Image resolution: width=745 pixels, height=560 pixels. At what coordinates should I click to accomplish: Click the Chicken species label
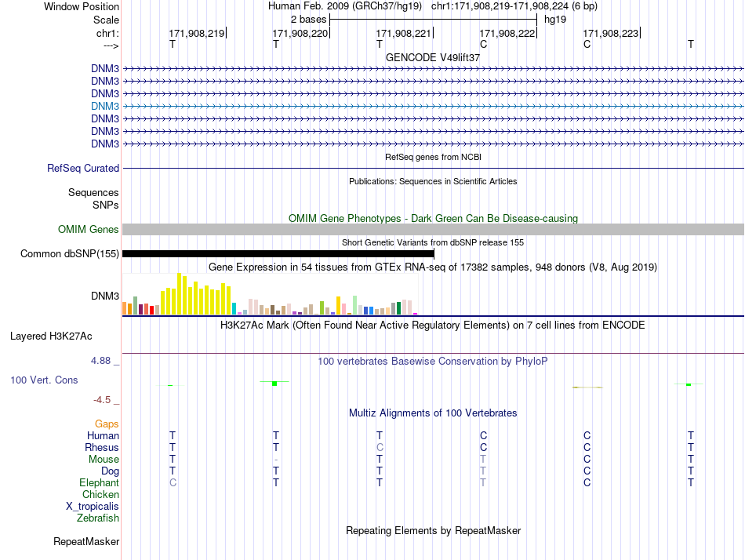click(x=100, y=494)
